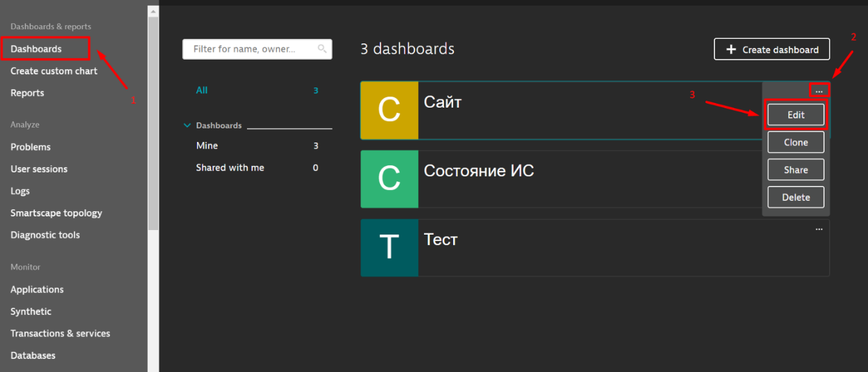868x372 pixels.
Task: Click the yellow C tile for Сайт
Action: click(389, 110)
